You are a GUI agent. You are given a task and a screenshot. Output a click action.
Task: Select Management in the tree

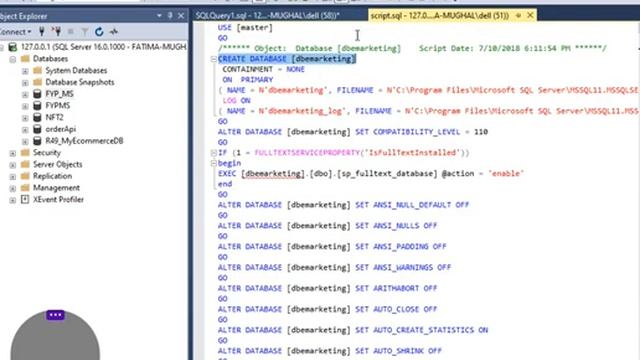click(x=56, y=188)
